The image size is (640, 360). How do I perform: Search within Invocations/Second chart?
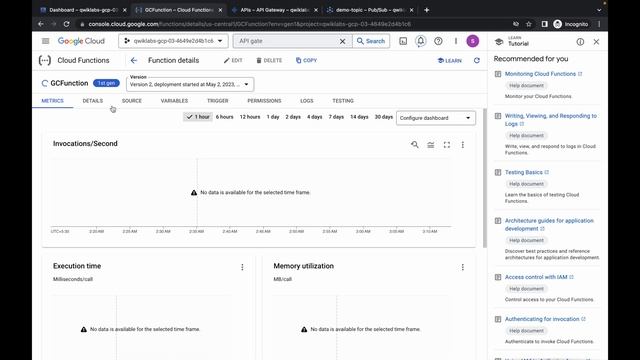pyautogui.click(x=415, y=144)
